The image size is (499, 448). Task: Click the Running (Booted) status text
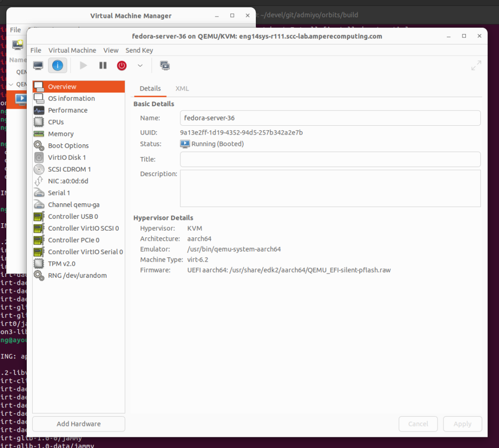click(217, 144)
